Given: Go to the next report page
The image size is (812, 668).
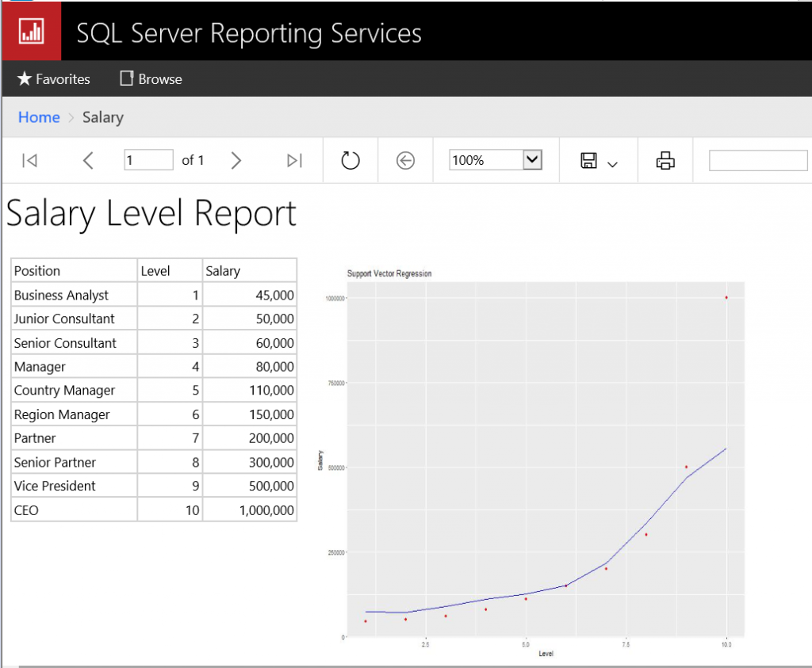Looking at the screenshot, I should tap(236, 160).
